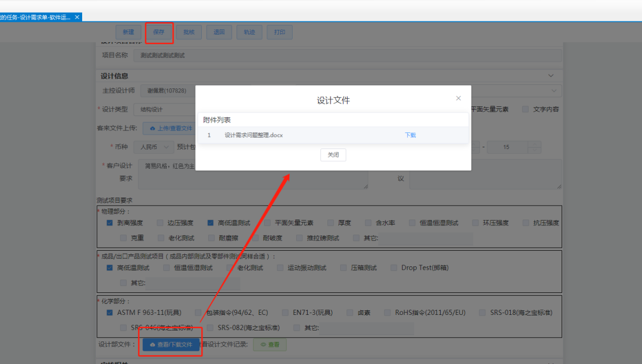642x364 pixels.
Task: Collapse the 设计信息 section chevron
Action: tap(551, 76)
